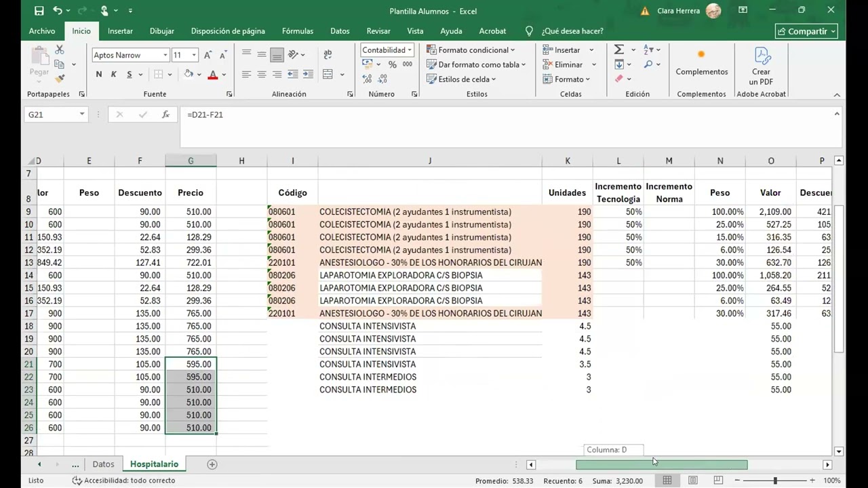Decrease decimal places
This screenshot has width=868, height=488.
pos(383,79)
